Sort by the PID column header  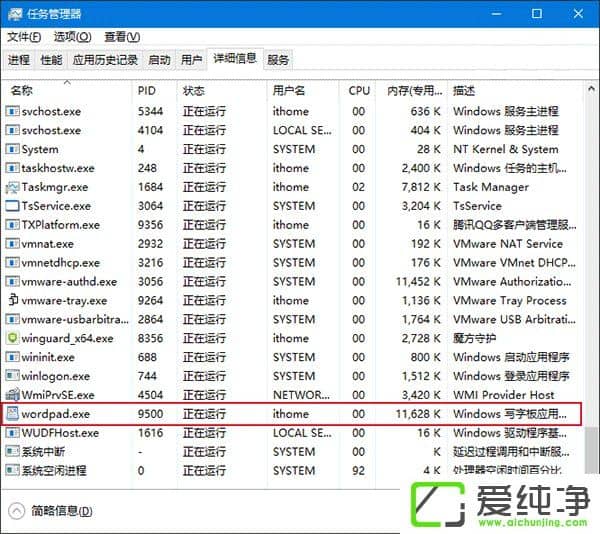click(155, 91)
